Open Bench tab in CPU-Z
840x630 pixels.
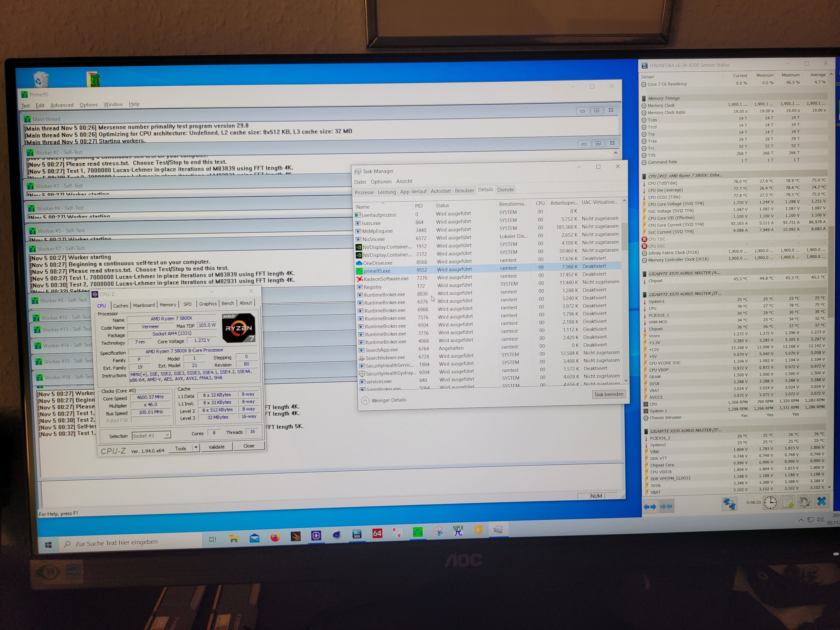pos(227,303)
